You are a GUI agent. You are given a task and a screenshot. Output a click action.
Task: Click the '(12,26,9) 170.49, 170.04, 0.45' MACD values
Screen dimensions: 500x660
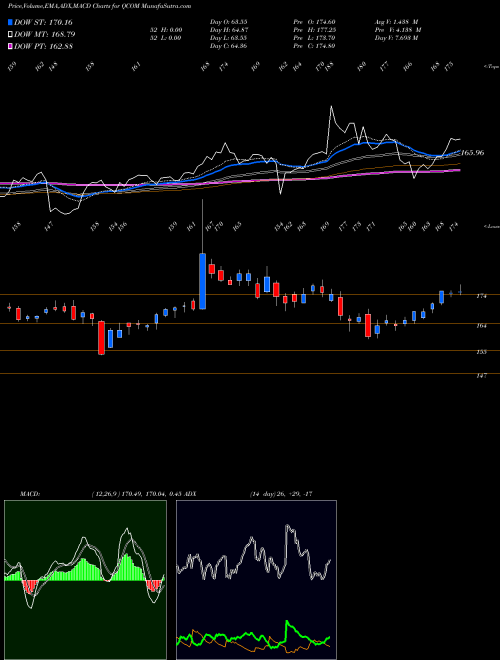pyautogui.click(x=136, y=494)
